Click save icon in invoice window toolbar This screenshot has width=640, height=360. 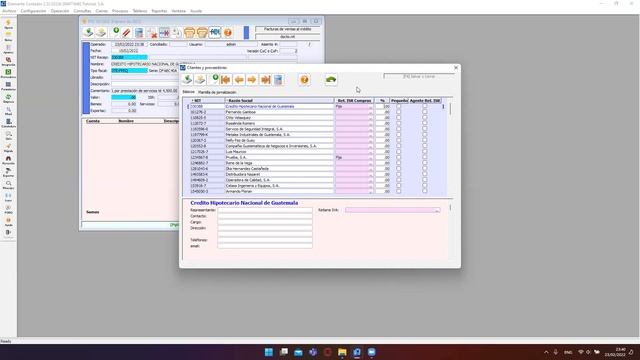coord(88,33)
